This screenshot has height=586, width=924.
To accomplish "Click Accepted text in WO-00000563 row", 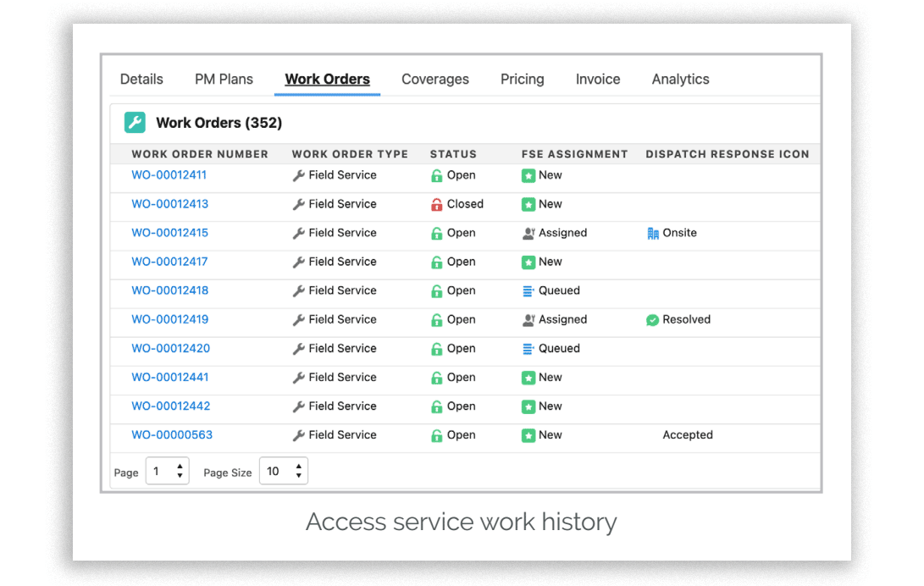I will [688, 434].
